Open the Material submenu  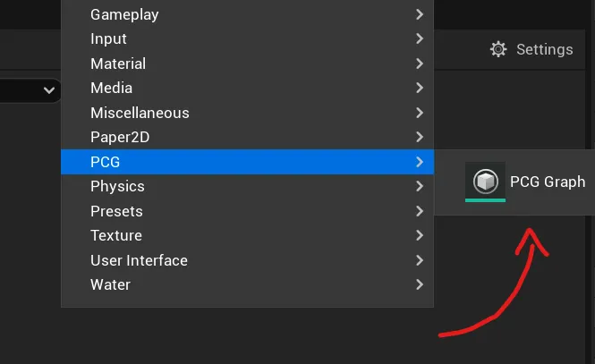248,63
